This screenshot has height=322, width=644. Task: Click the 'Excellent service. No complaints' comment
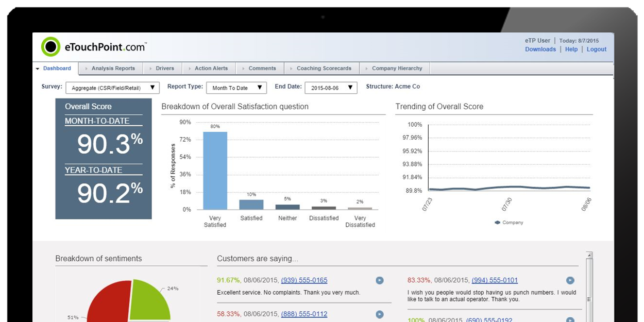(x=289, y=293)
